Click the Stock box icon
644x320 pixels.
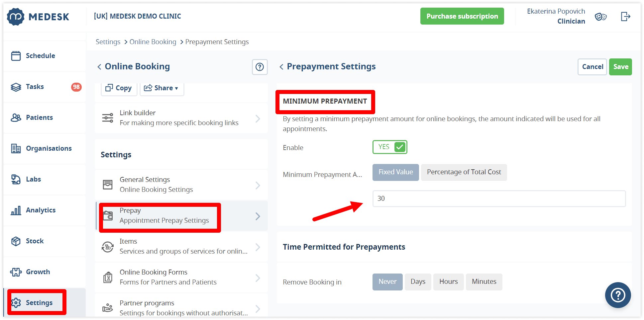click(16, 241)
